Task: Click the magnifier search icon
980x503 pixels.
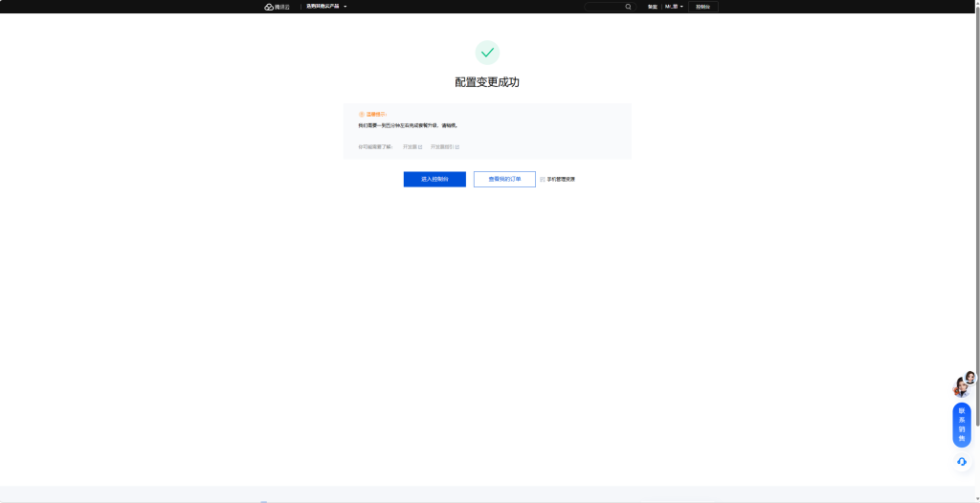Action: coord(628,7)
